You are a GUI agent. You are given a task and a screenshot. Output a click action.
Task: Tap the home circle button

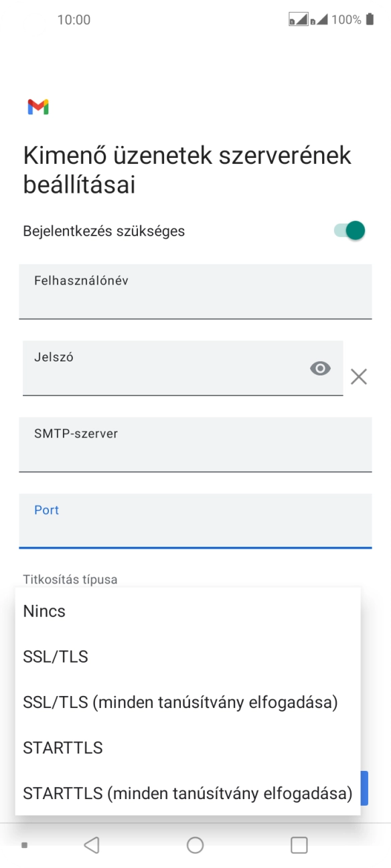195,845
